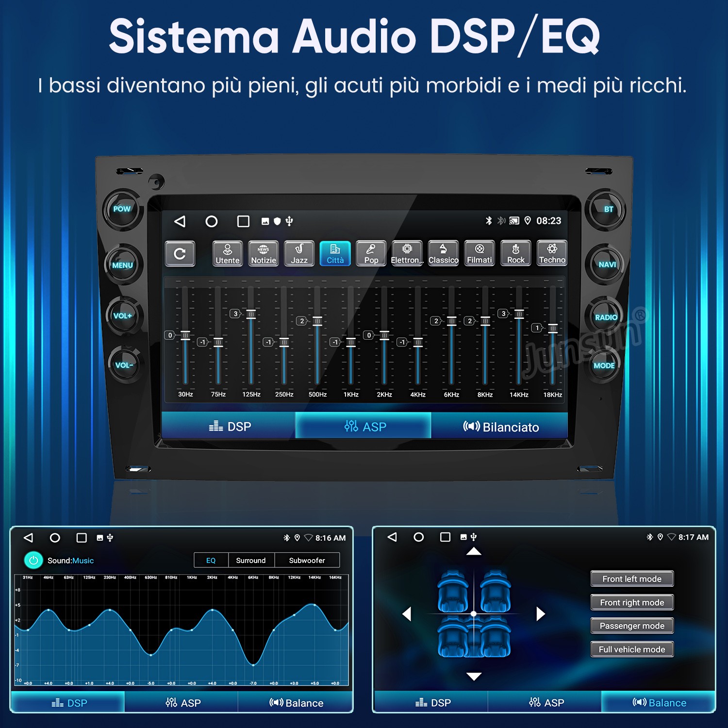Switch to the Subwoofer tab
This screenshot has width=728, height=728.
pos(307,560)
